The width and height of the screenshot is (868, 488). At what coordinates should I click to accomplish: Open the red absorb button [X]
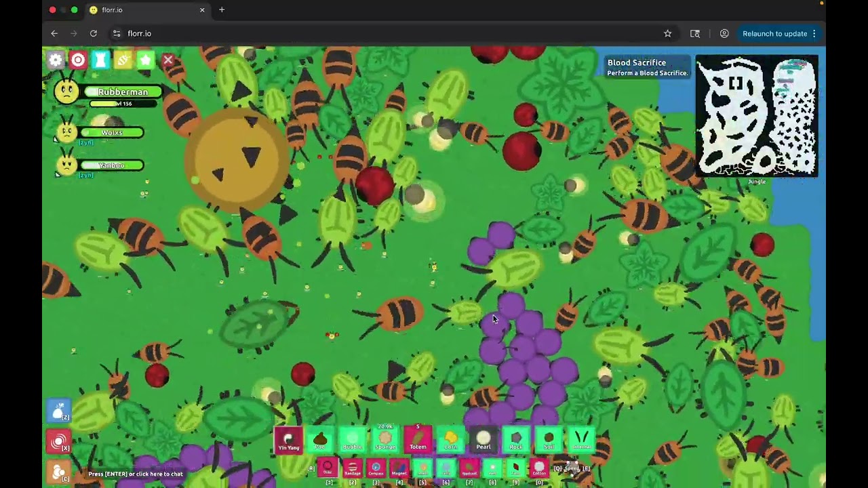point(59,442)
